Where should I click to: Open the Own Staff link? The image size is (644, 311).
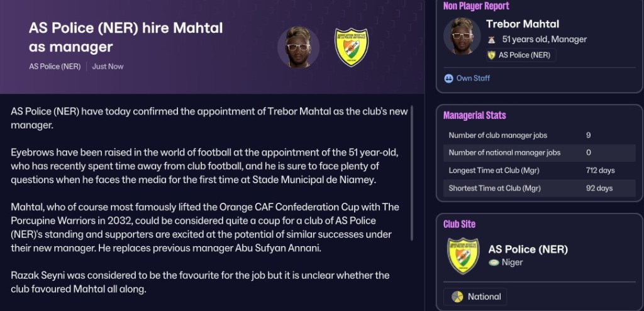473,78
